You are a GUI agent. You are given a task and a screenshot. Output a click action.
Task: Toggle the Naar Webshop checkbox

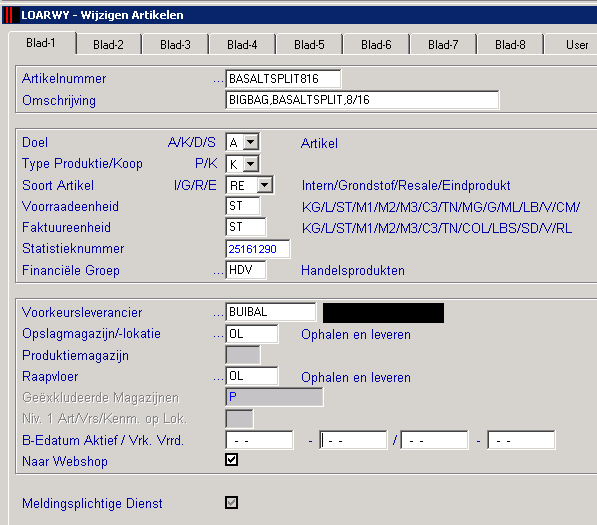click(231, 460)
